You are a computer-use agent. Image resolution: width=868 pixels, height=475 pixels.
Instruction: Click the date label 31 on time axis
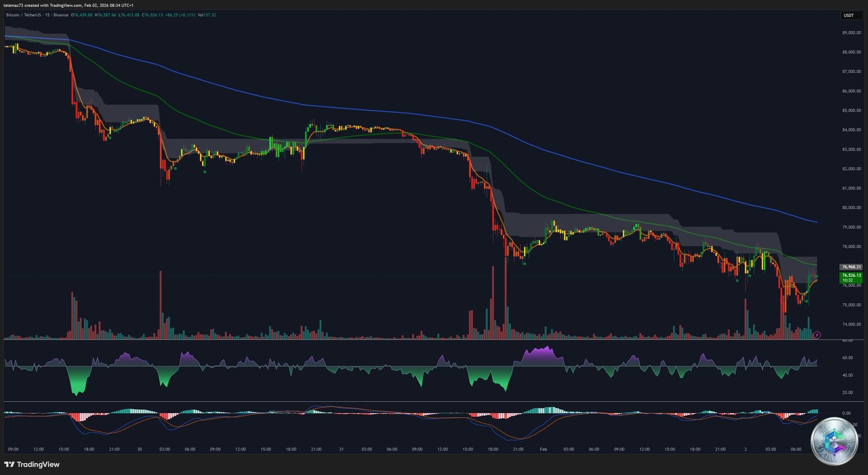point(341,450)
